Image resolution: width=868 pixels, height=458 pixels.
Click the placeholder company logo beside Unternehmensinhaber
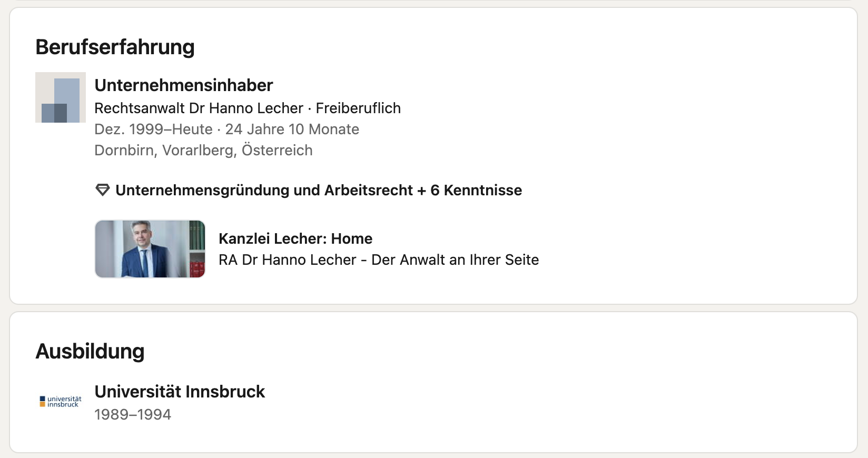coord(61,97)
